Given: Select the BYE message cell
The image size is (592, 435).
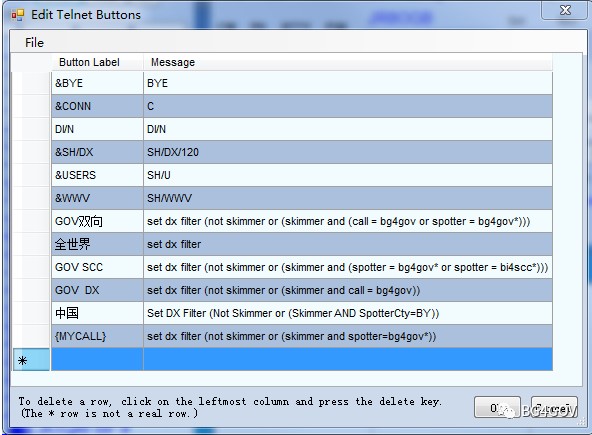Looking at the screenshot, I should pyautogui.click(x=348, y=83).
